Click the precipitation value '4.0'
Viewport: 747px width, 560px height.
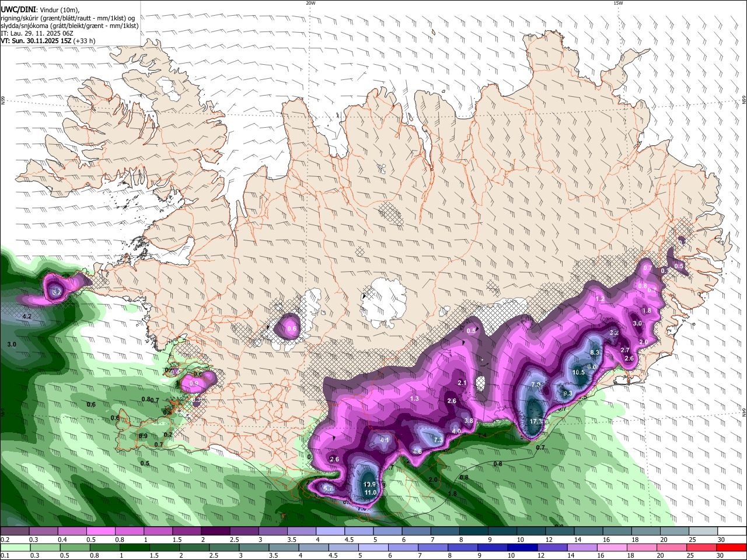[x=456, y=432]
